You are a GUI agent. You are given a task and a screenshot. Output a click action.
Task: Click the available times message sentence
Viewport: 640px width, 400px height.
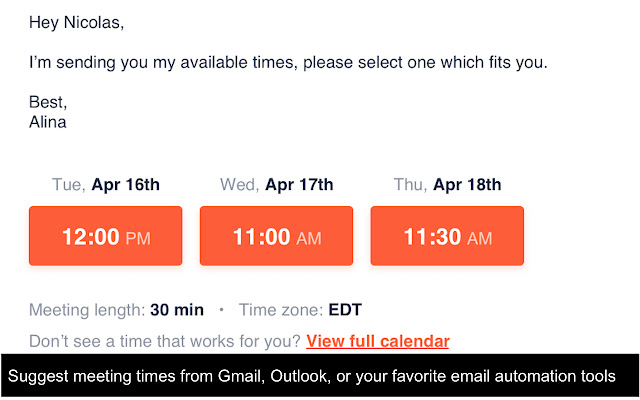[288, 62]
